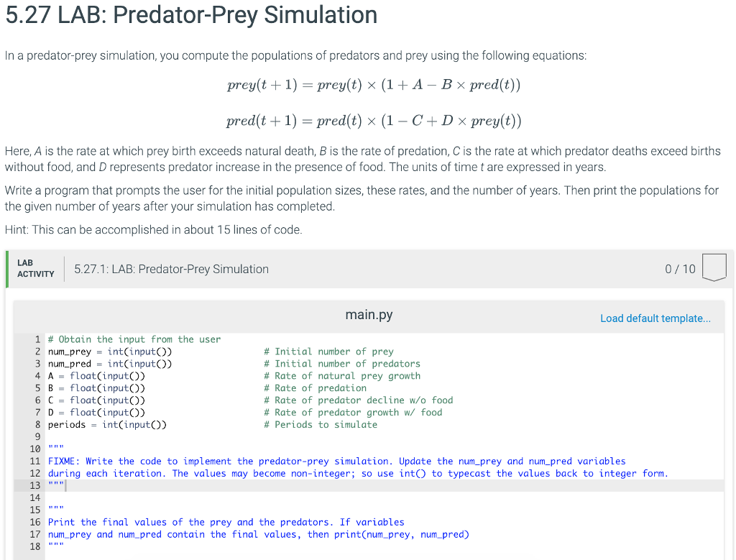Click the 0 / 10 score indicator

680,268
